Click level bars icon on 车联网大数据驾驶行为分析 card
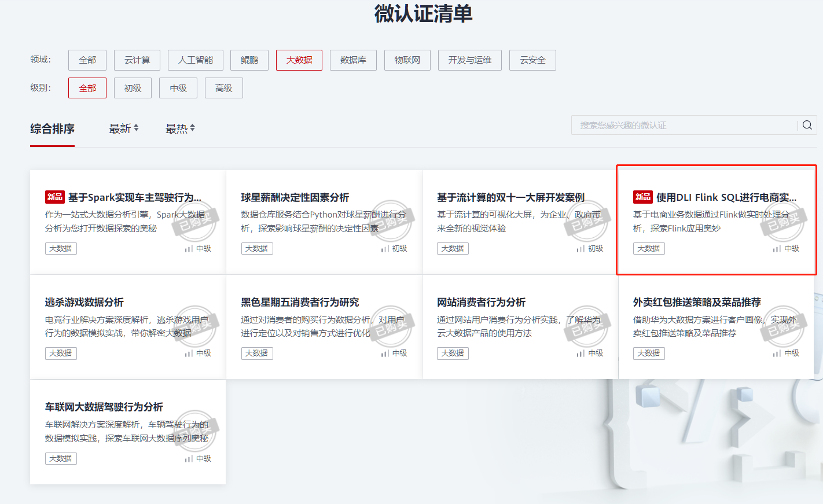Viewport: 823px width, 504px height. (189, 459)
